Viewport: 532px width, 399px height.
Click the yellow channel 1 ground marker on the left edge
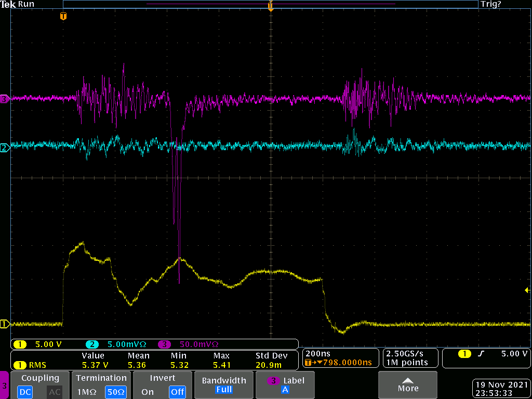[4, 324]
